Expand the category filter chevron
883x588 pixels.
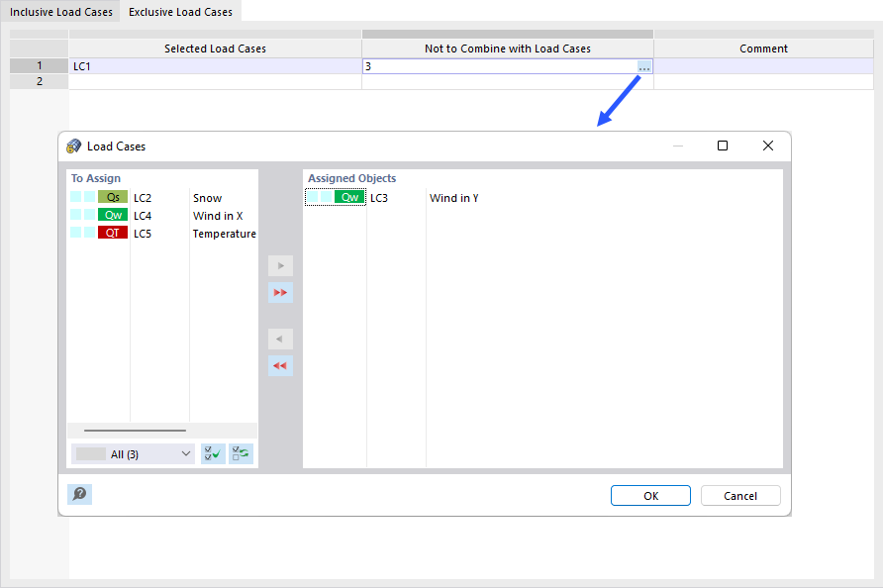pyautogui.click(x=184, y=452)
